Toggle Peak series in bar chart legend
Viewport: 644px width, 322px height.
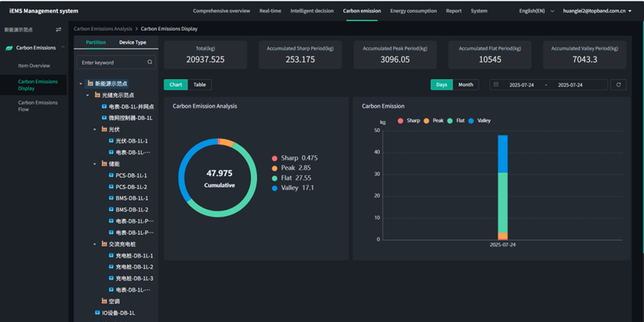(x=434, y=121)
